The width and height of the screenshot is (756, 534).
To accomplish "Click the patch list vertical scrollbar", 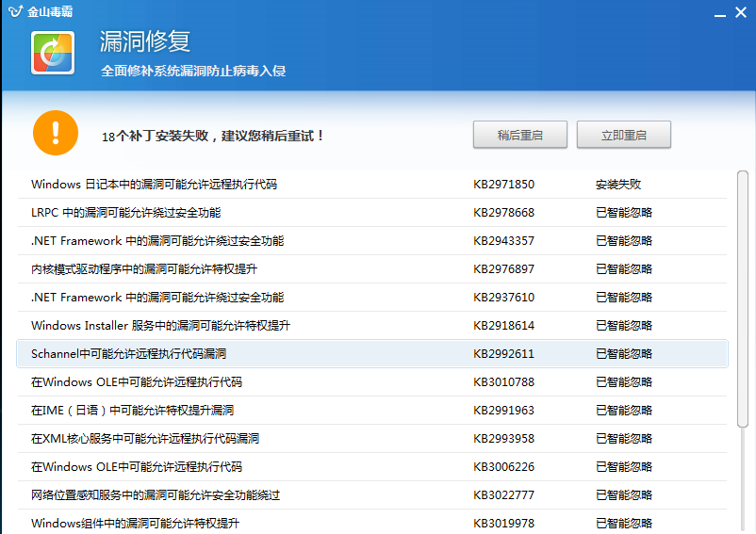I will 743,301.
